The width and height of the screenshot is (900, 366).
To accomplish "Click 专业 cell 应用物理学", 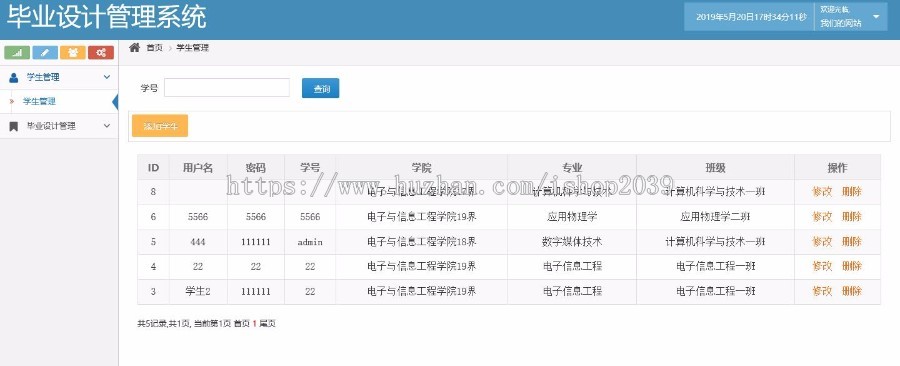I will [x=572, y=217].
